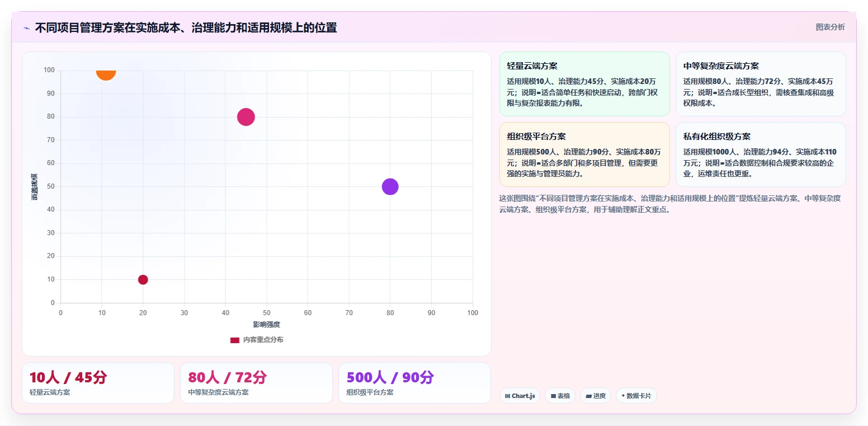
Task: Open the 轻量云端方案 description card
Action: click(584, 84)
